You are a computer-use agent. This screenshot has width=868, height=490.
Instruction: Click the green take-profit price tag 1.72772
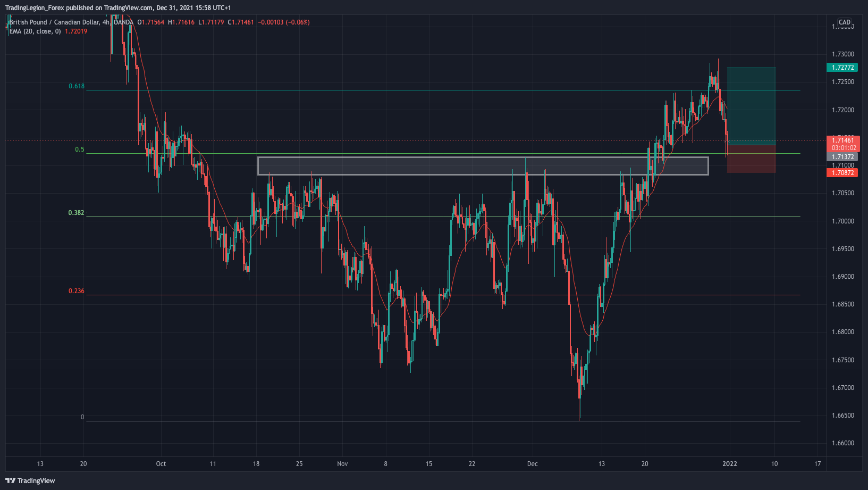point(842,68)
